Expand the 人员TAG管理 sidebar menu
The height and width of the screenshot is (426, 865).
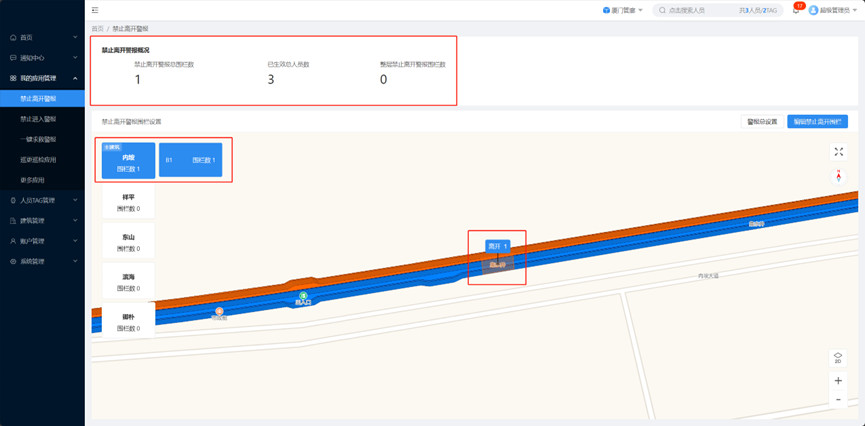[43, 200]
